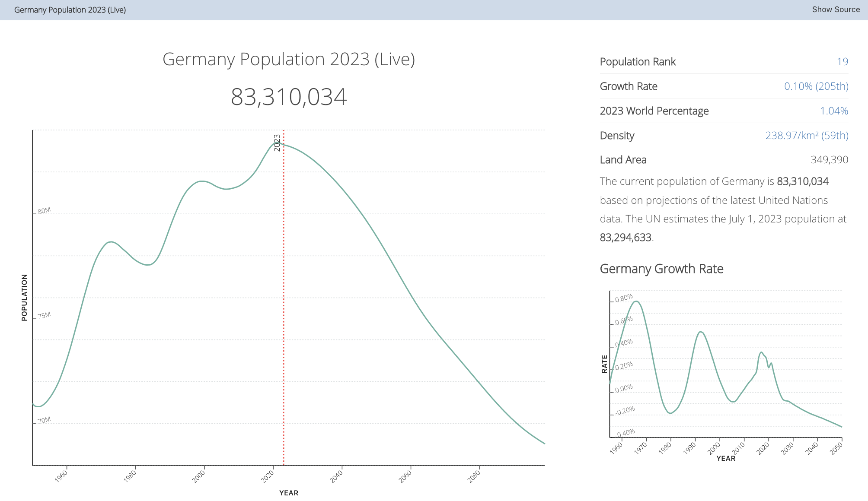Click the 1960 tick on population chart
Screen dimensions: 868x501
point(61,476)
